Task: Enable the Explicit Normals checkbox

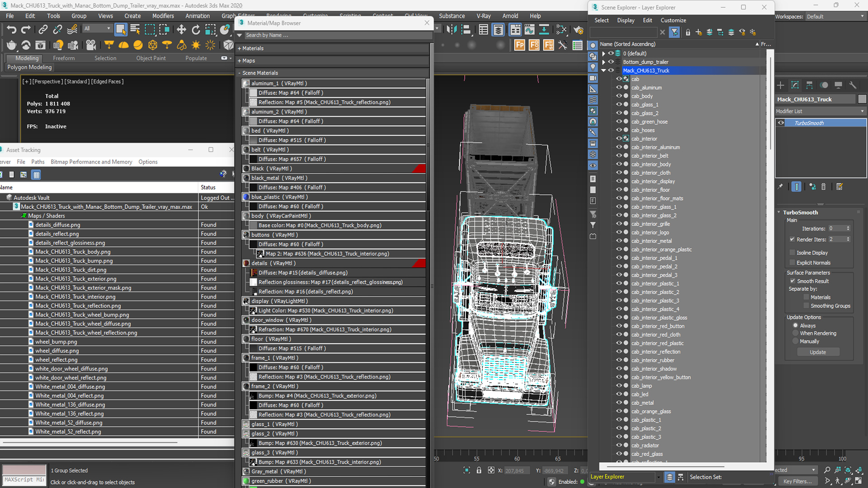Action: pyautogui.click(x=792, y=263)
